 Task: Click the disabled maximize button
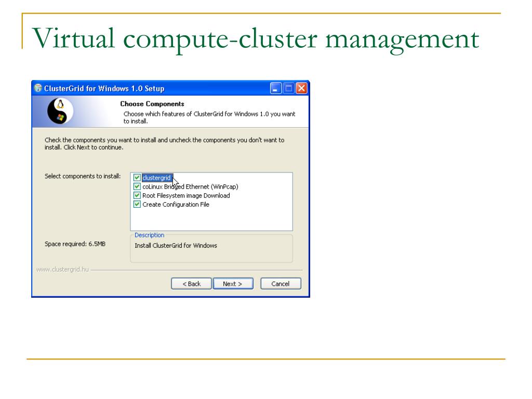[289, 88]
